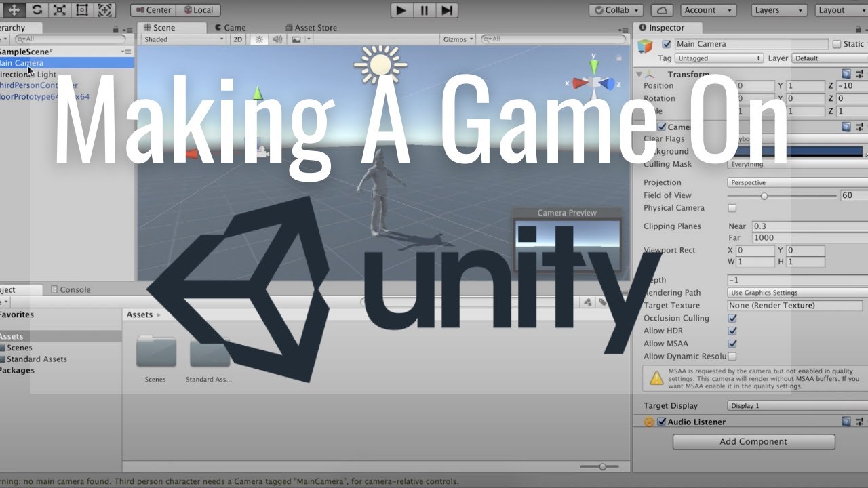Disable the Audio Listener component checkbox
This screenshot has width=868, height=488.
(661, 422)
